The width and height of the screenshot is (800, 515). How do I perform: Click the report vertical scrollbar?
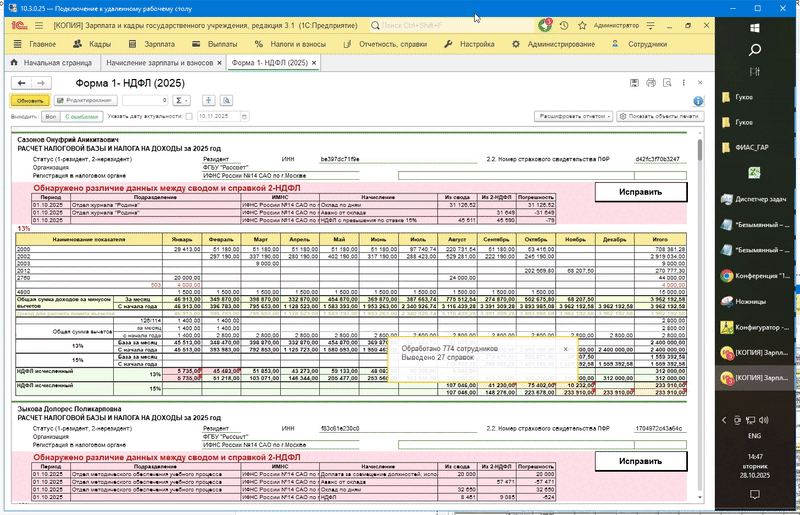point(699,314)
